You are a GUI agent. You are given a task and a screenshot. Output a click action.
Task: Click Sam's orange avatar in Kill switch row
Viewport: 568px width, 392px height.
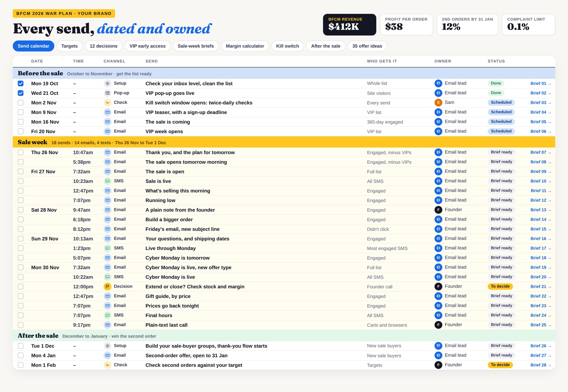click(438, 103)
